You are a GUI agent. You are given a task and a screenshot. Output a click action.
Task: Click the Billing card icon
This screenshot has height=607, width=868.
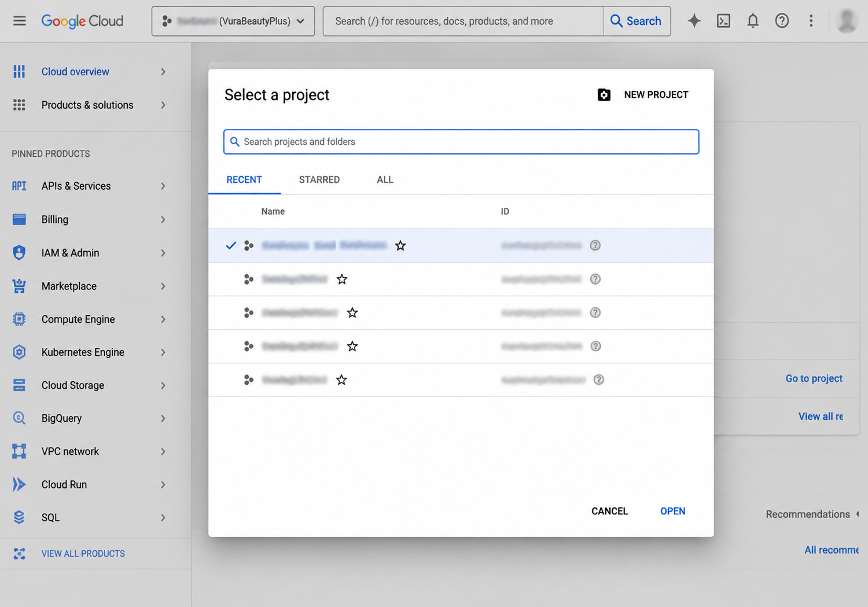pos(19,219)
